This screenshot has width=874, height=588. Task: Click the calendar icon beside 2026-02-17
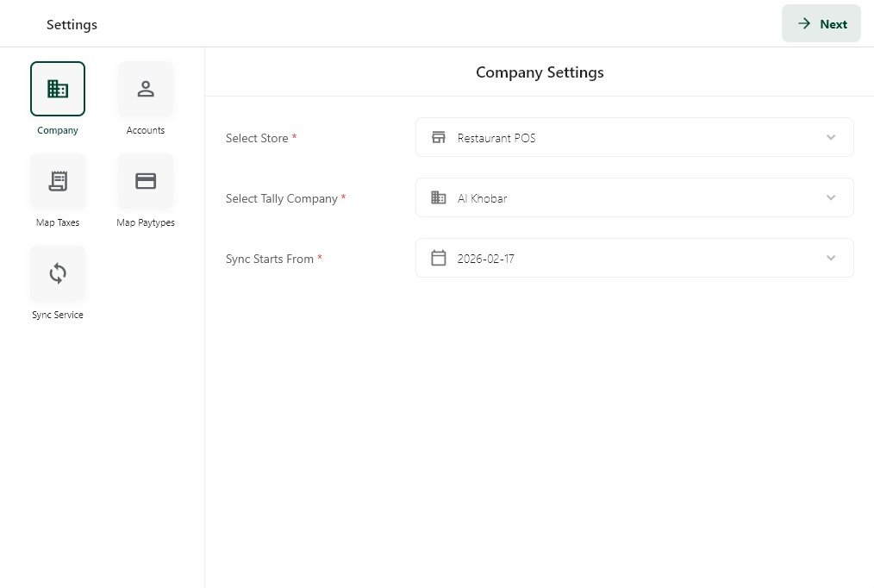439,258
